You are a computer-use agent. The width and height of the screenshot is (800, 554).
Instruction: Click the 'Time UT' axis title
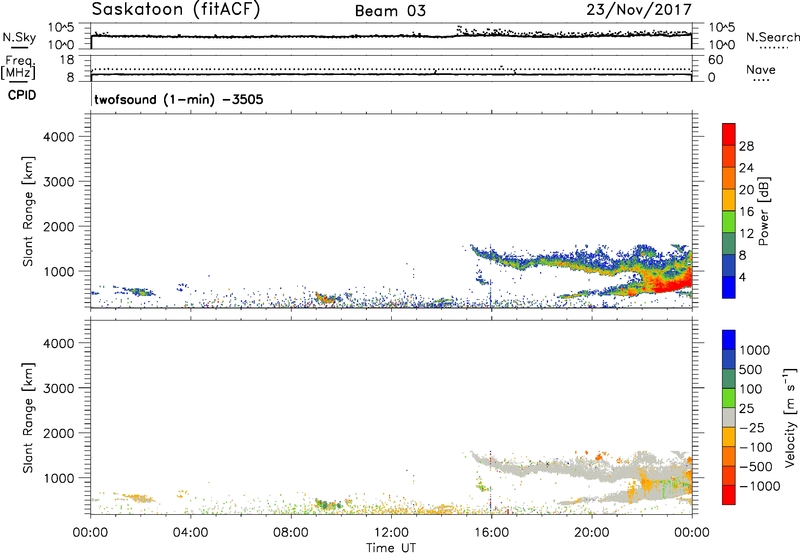click(x=390, y=547)
